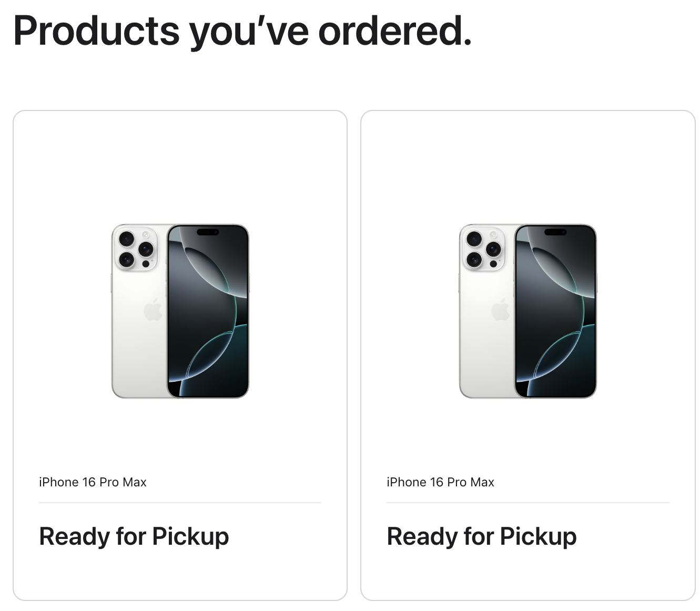Image resolution: width=700 pixels, height=611 pixels.
Task: Click the camera module on second phone
Action: 483,249
